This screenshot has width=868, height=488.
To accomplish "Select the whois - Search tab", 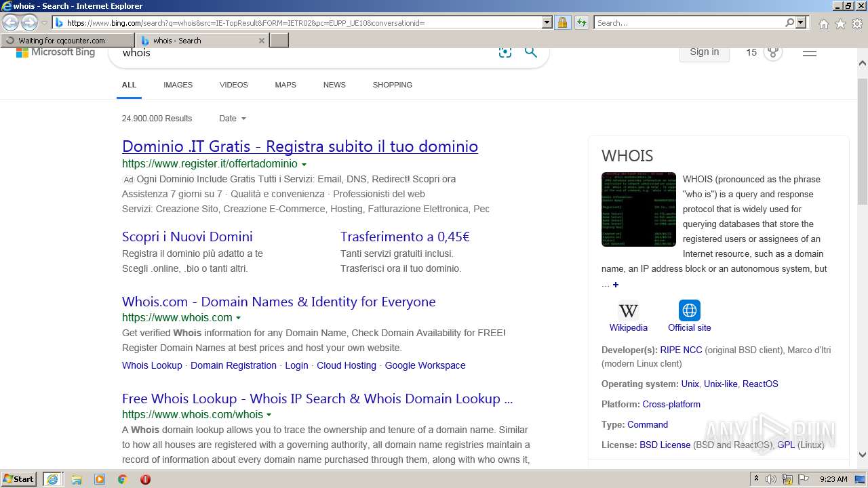I will [x=203, y=41].
